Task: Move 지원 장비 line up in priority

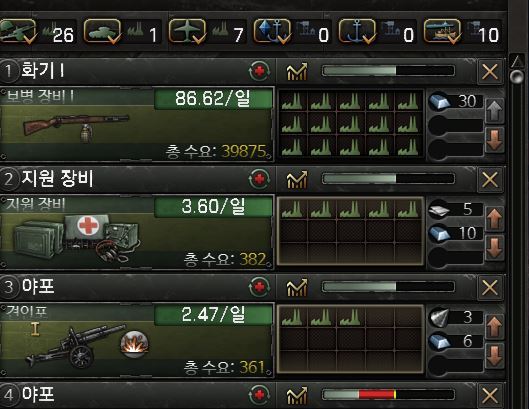Action: 495,219
